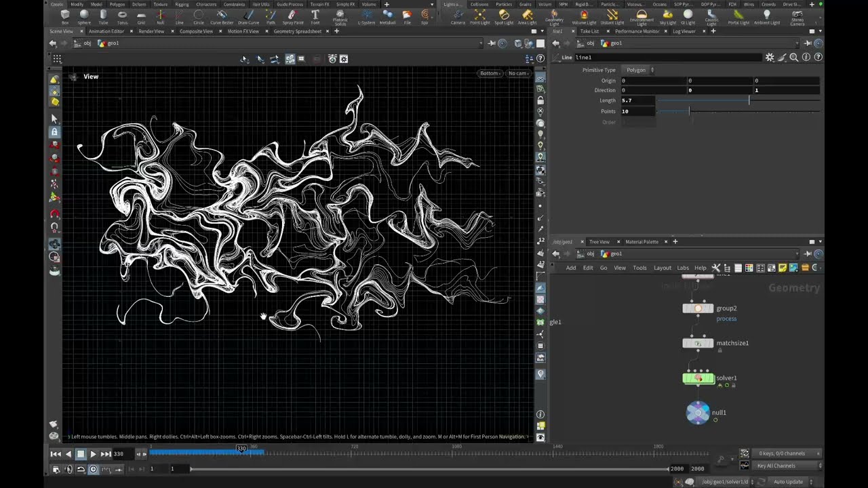The height and width of the screenshot is (488, 868).
Task: Select the Metaball shelf tool
Action: (388, 16)
